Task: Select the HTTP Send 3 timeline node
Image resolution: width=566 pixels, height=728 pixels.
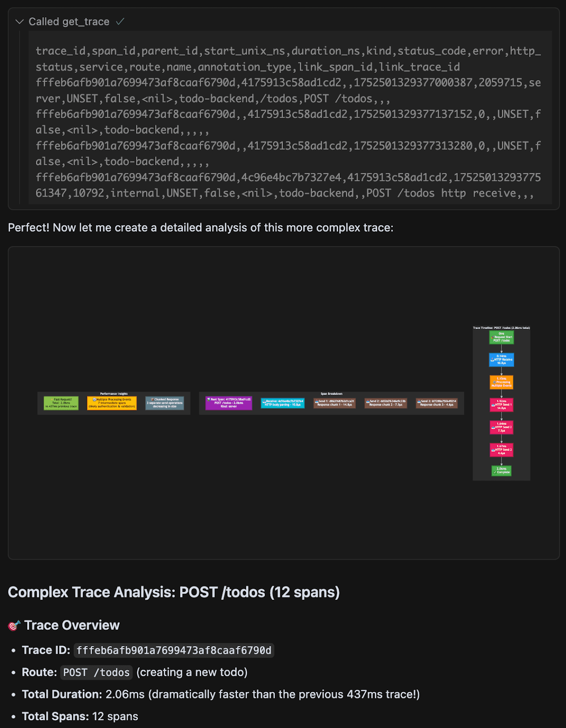Action: pyautogui.click(x=501, y=450)
